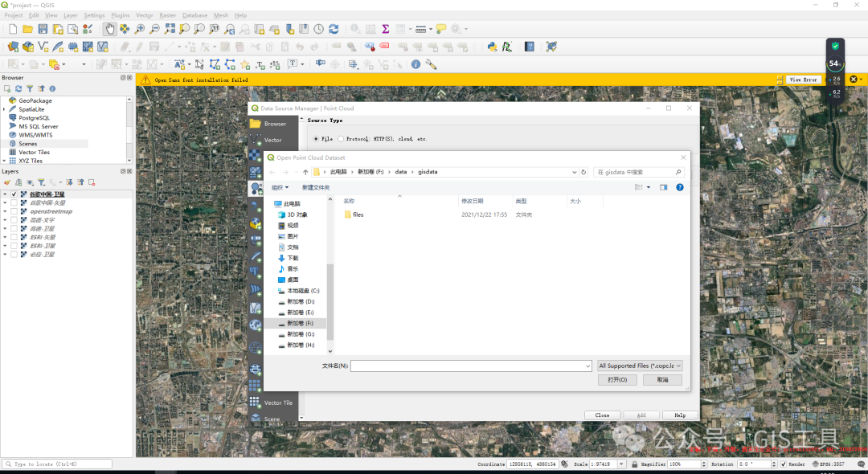This screenshot has height=474, width=868.
Task: Open the 文件名 filename combo dropdown arrow
Action: [588, 366]
